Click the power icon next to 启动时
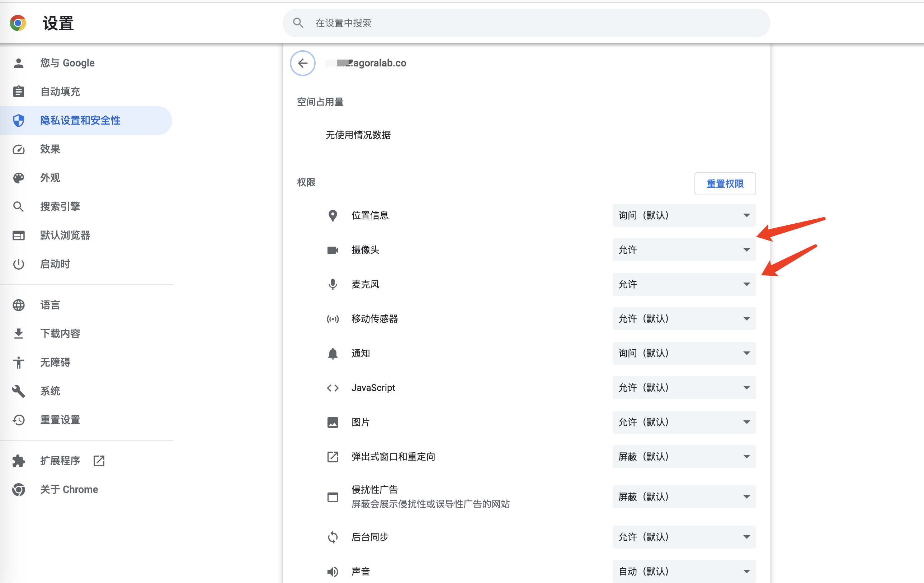The image size is (924, 583). tap(18, 264)
